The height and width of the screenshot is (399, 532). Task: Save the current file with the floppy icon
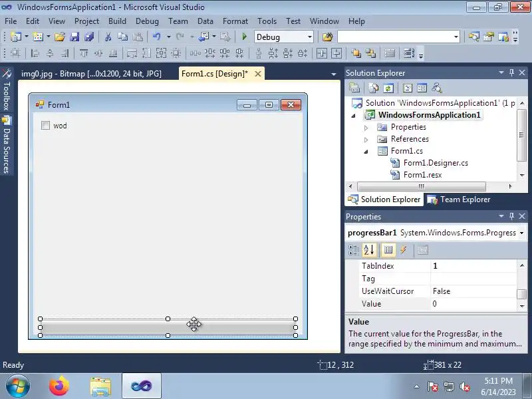point(74,37)
